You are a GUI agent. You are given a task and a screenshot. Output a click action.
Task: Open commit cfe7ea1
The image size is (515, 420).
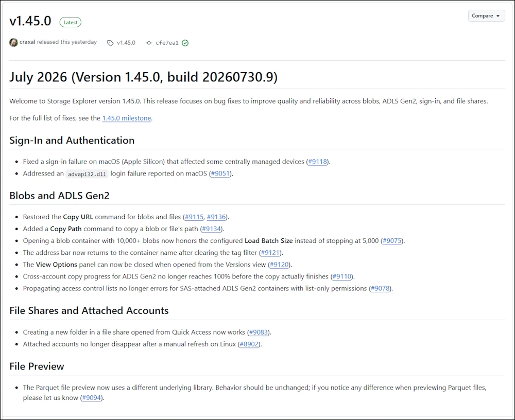(x=167, y=43)
